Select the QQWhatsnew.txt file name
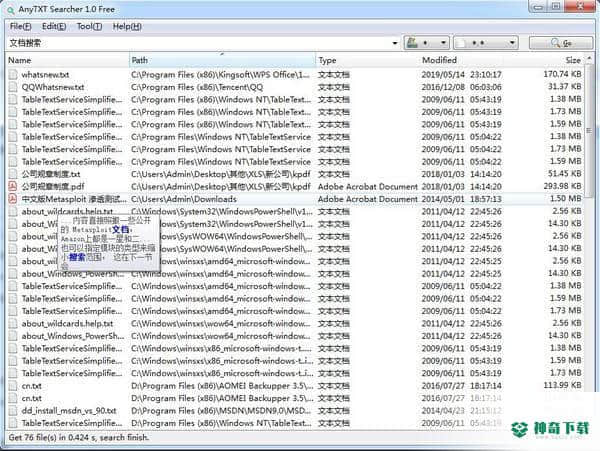Image resolution: width=600 pixels, height=451 pixels. 53,87
